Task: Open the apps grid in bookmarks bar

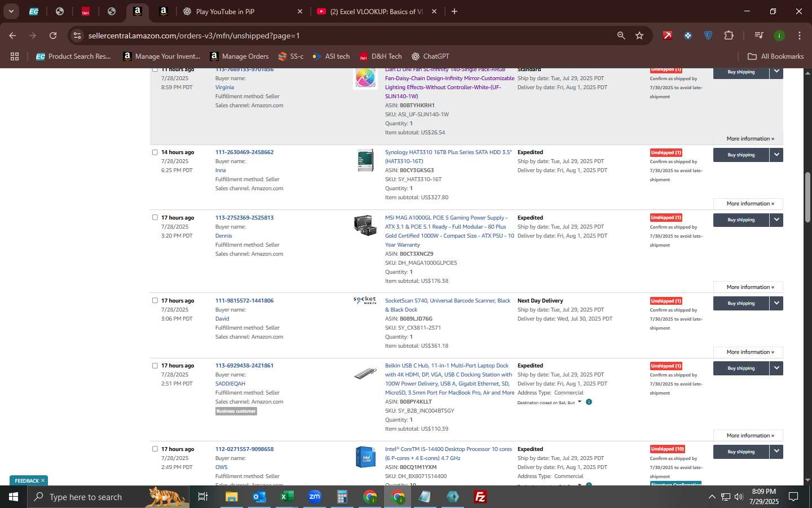Action: (x=15, y=56)
